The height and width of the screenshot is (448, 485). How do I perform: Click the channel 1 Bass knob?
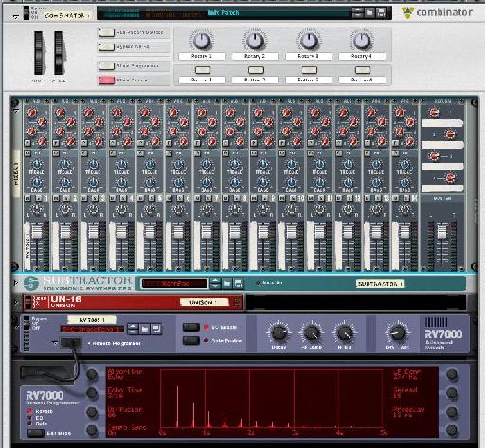(x=37, y=182)
